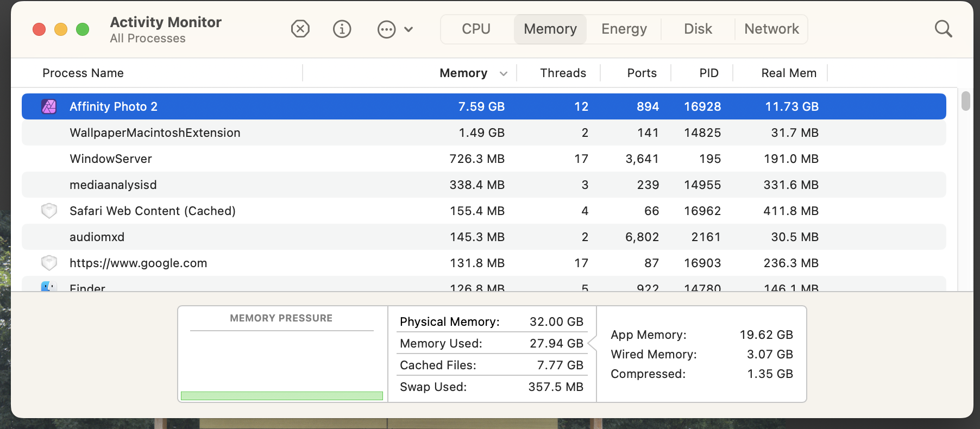Open the process info (i) icon
The height and width of the screenshot is (429, 980).
click(342, 29)
